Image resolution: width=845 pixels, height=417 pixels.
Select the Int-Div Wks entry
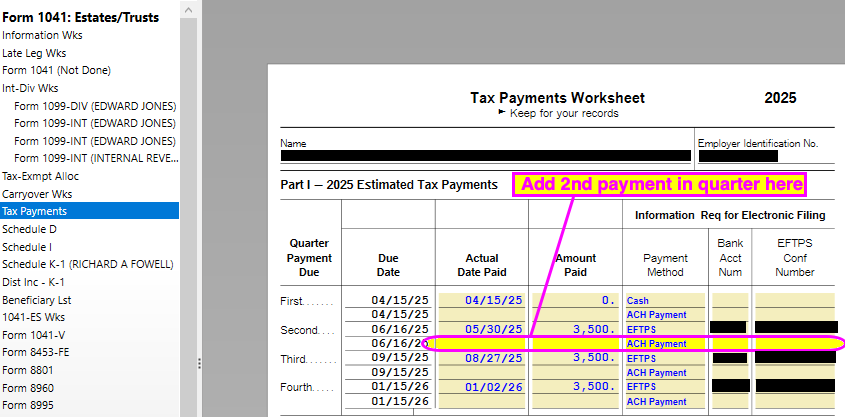(30, 88)
